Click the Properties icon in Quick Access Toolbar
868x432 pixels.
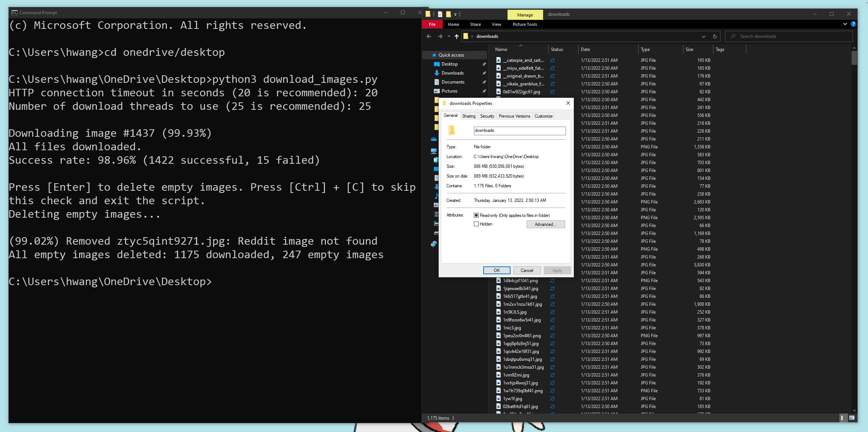440,14
